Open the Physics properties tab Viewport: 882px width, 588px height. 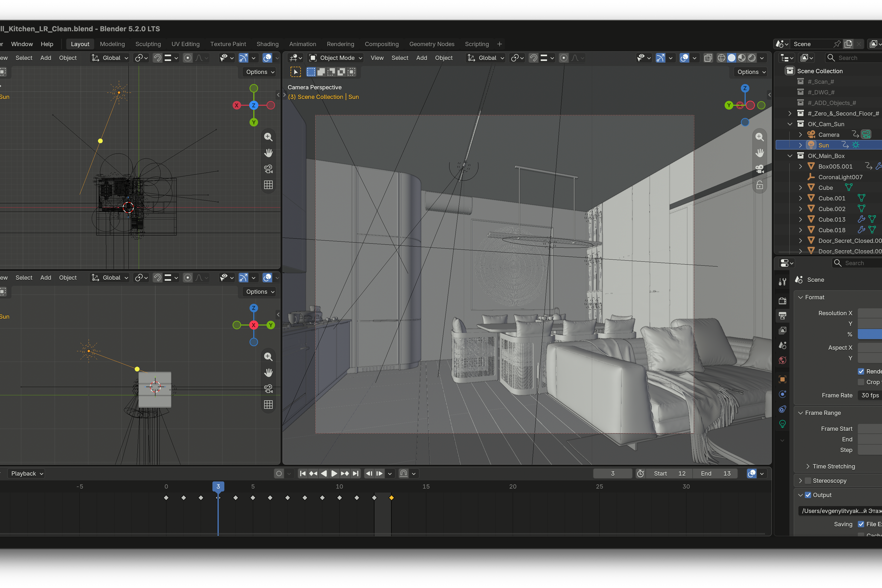pos(782,394)
